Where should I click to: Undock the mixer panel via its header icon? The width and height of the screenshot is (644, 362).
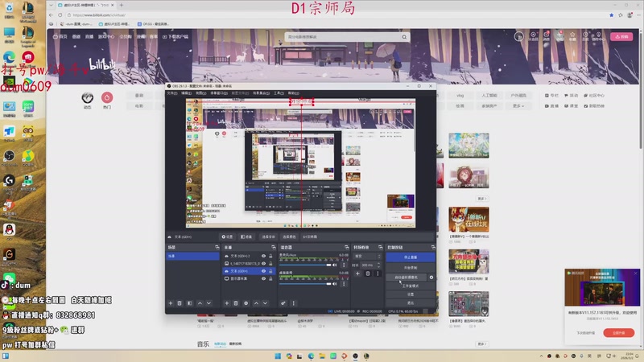pyautogui.click(x=345, y=247)
